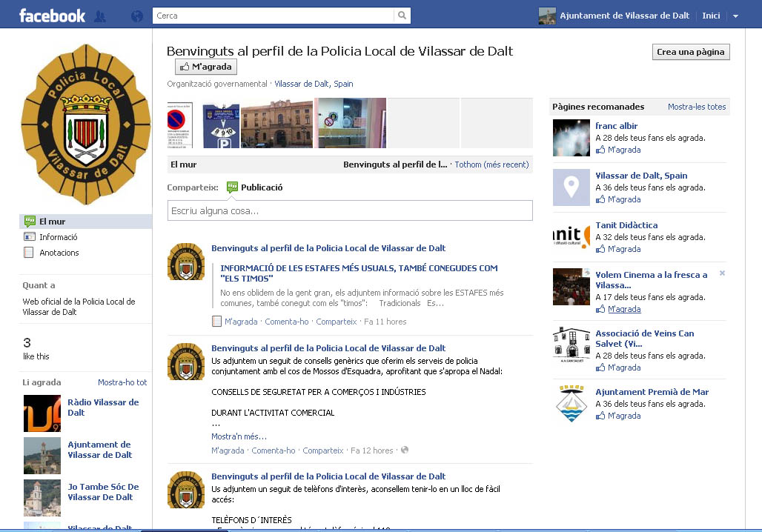The height and width of the screenshot is (532, 762).
Task: Go to Inici home
Action: [711, 16]
